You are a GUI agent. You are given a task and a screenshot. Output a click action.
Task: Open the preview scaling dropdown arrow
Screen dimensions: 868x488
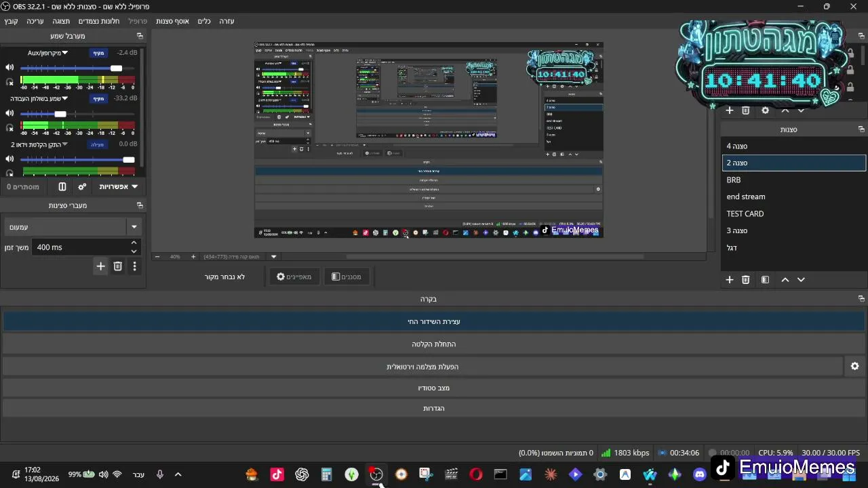[274, 257]
